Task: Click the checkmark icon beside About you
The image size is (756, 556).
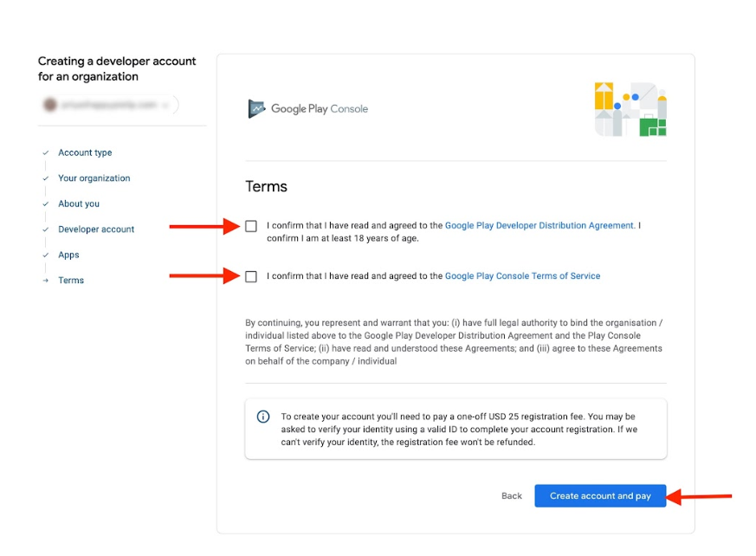Action: pos(45,204)
